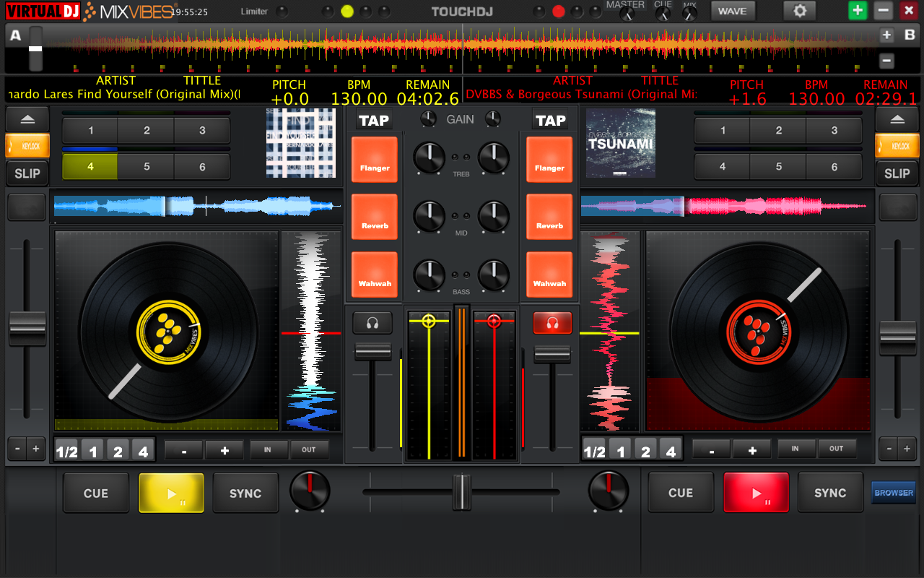Activate right deck Wahwah effect
The height and width of the screenshot is (578, 924).
[549, 275]
